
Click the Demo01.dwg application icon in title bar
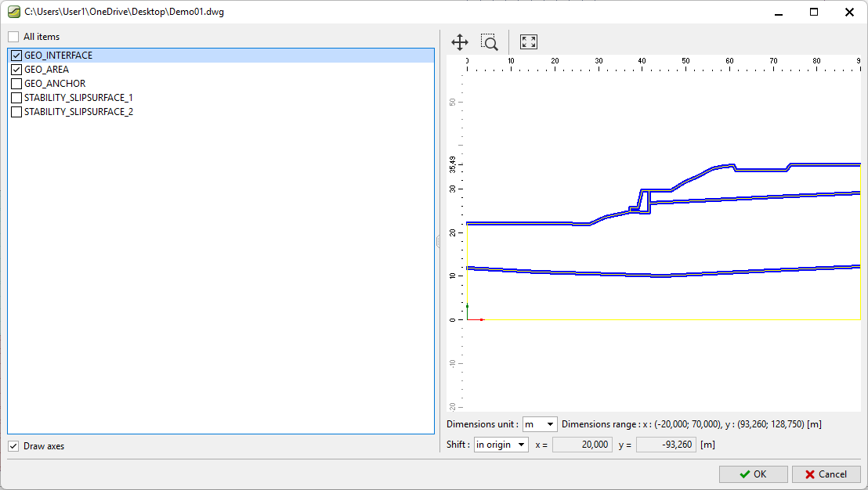point(13,13)
